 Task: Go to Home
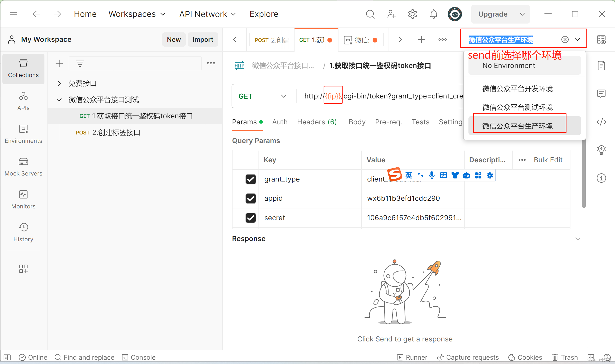pyautogui.click(x=85, y=14)
